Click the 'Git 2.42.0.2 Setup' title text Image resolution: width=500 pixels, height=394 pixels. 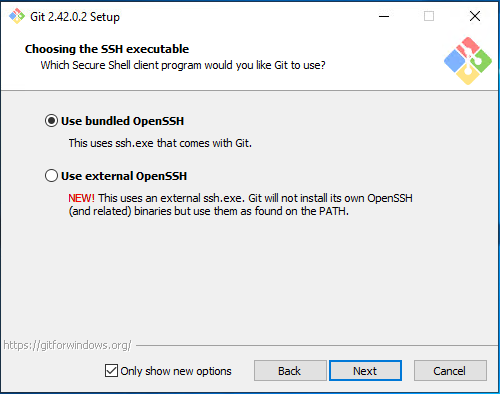pyautogui.click(x=75, y=17)
